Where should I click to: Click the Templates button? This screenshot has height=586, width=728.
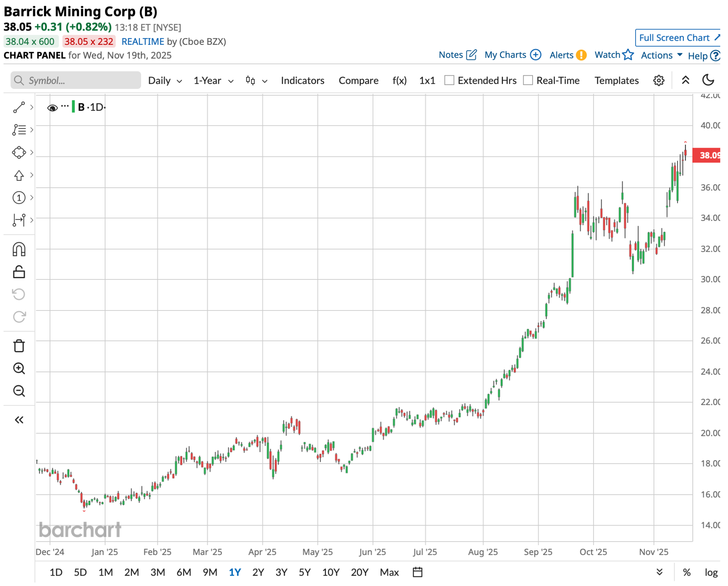[x=616, y=81]
